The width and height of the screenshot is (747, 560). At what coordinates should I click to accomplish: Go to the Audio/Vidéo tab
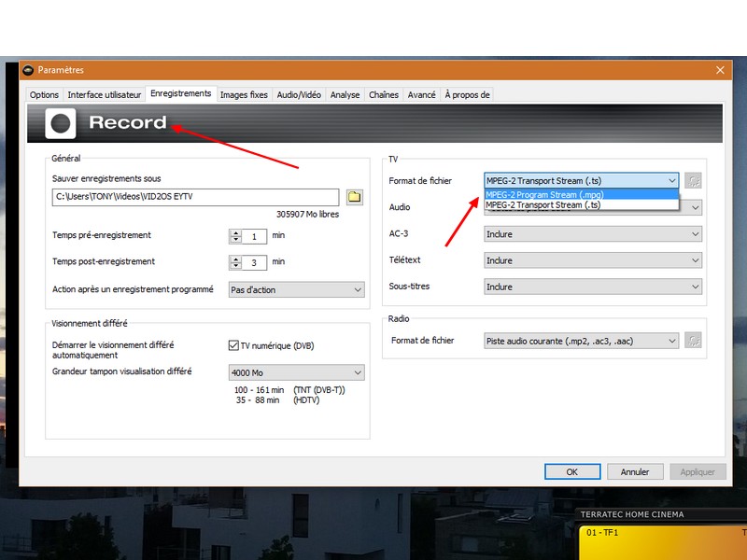pos(299,95)
